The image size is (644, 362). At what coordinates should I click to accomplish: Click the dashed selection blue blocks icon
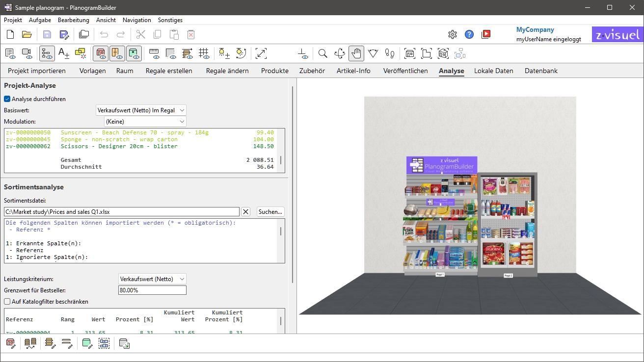[104, 343]
